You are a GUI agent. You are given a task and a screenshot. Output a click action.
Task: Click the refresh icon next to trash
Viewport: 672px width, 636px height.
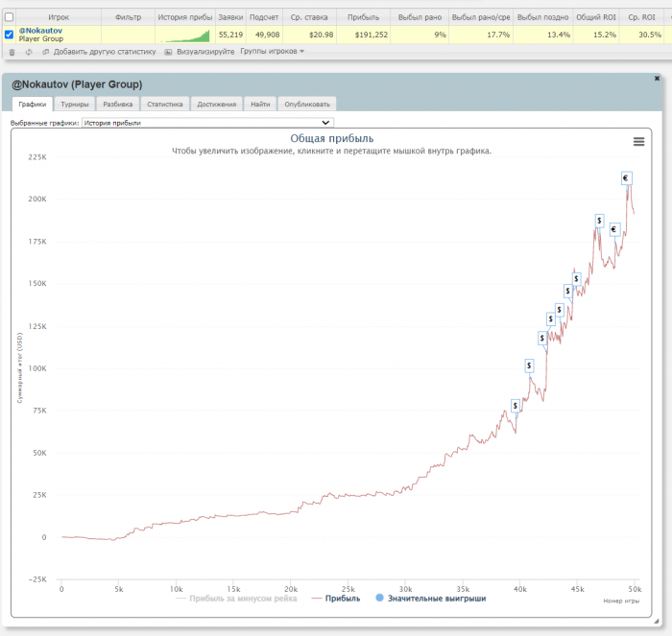28,52
